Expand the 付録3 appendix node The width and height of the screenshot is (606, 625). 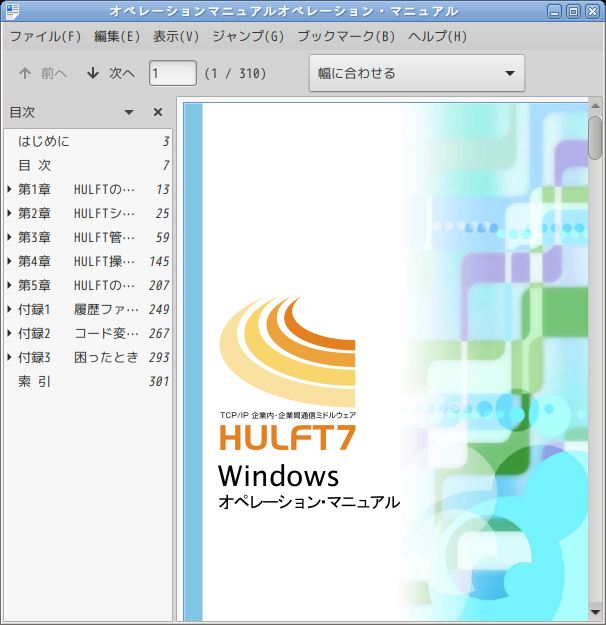[10, 357]
